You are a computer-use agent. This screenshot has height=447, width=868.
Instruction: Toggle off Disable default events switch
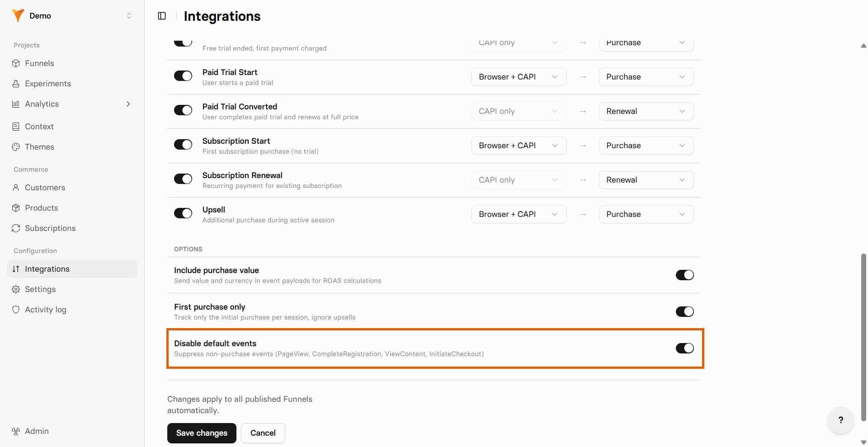coord(684,348)
